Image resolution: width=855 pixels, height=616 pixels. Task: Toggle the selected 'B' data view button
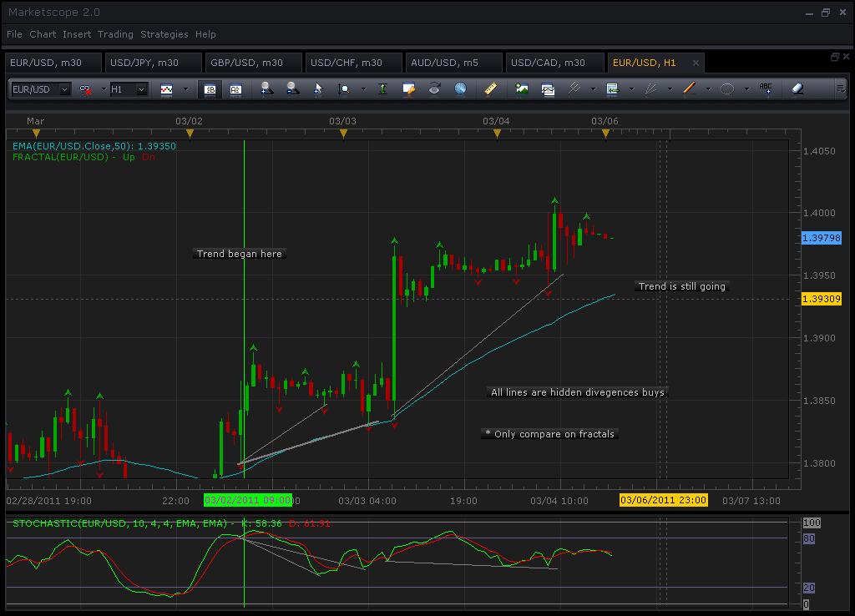[x=210, y=89]
